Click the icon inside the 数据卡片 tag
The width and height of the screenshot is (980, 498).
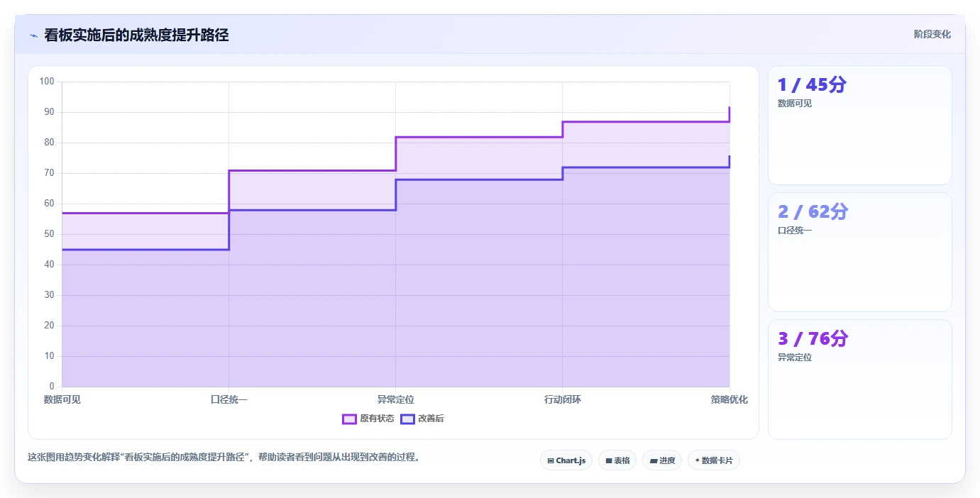698,460
